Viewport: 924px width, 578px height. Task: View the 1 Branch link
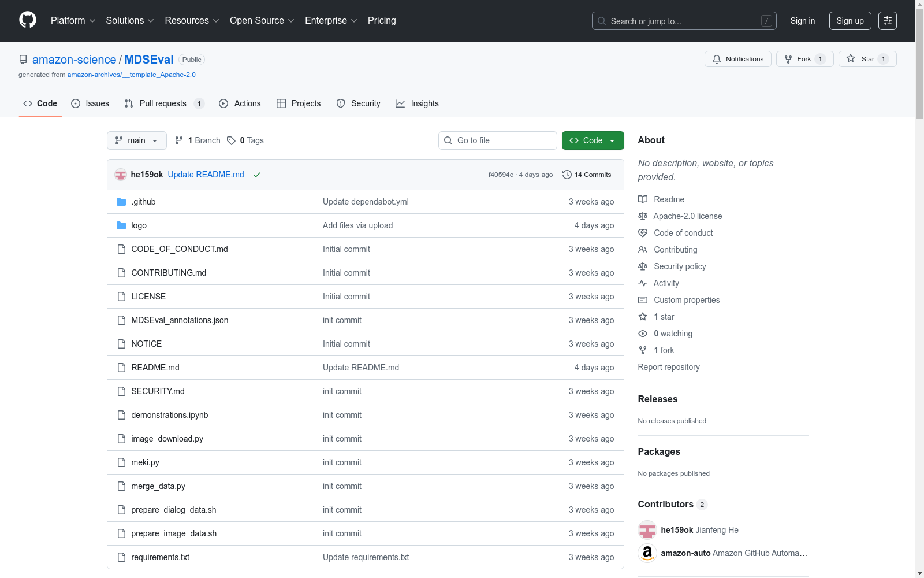[198, 140]
